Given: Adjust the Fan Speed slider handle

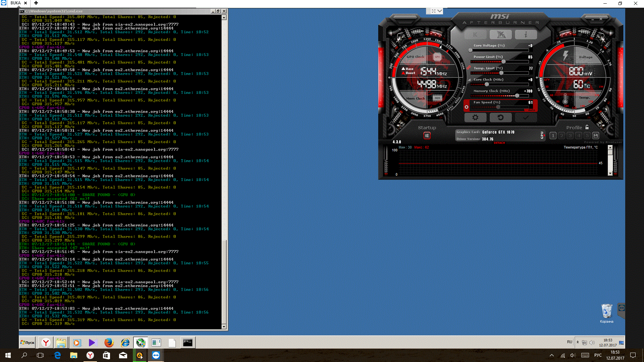Looking at the screenshot, I should (x=498, y=107).
